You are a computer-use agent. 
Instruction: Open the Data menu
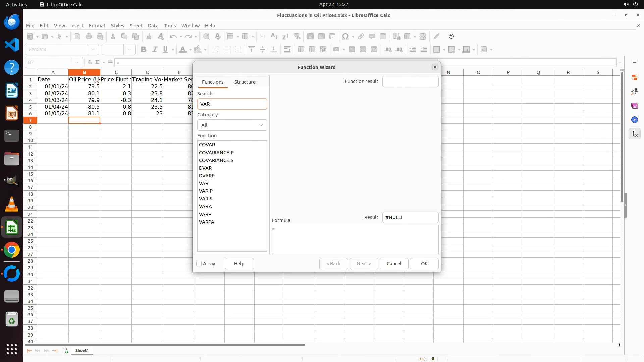click(153, 26)
